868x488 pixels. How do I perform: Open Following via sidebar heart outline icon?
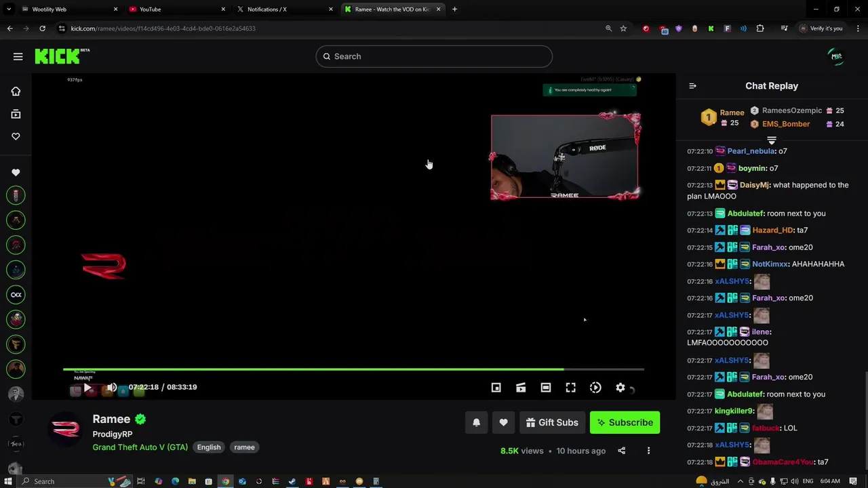16,136
